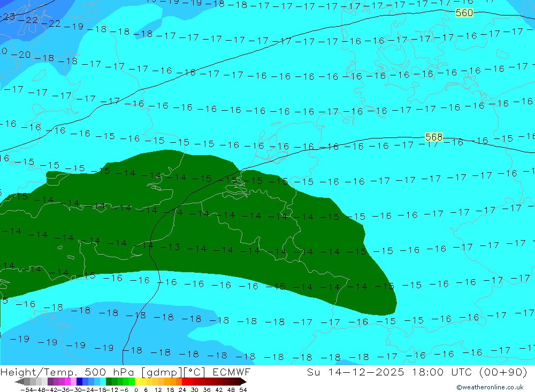Select the -20 temperature value
This screenshot has height=392, width=535.
20,55
